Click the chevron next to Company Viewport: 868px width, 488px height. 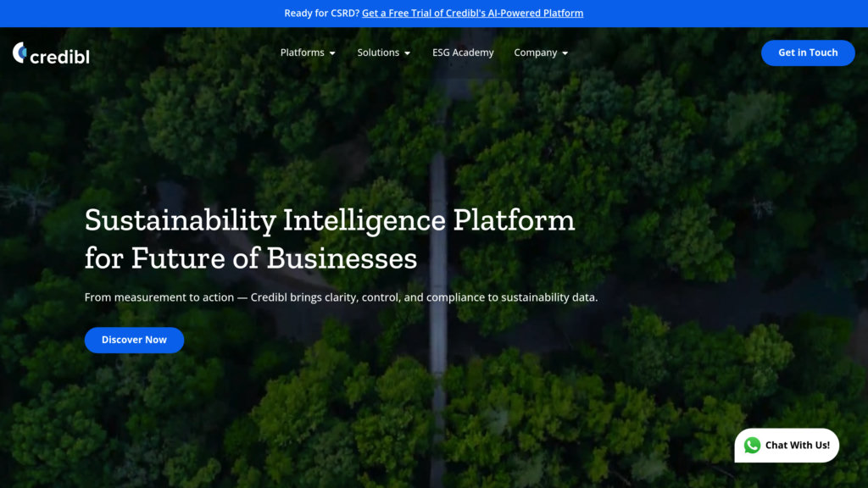coord(565,53)
